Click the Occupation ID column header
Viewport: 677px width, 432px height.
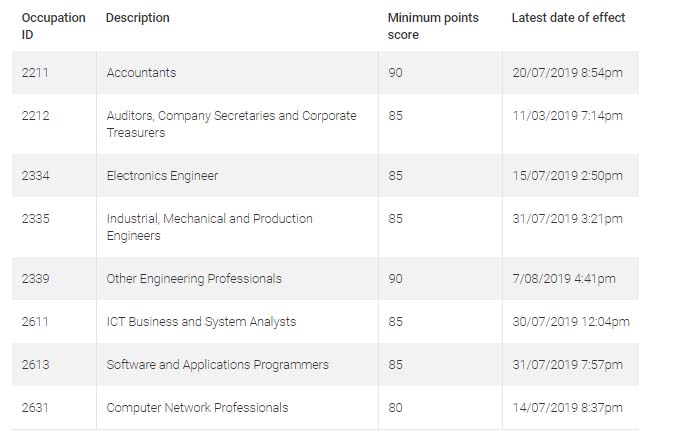coord(54,26)
